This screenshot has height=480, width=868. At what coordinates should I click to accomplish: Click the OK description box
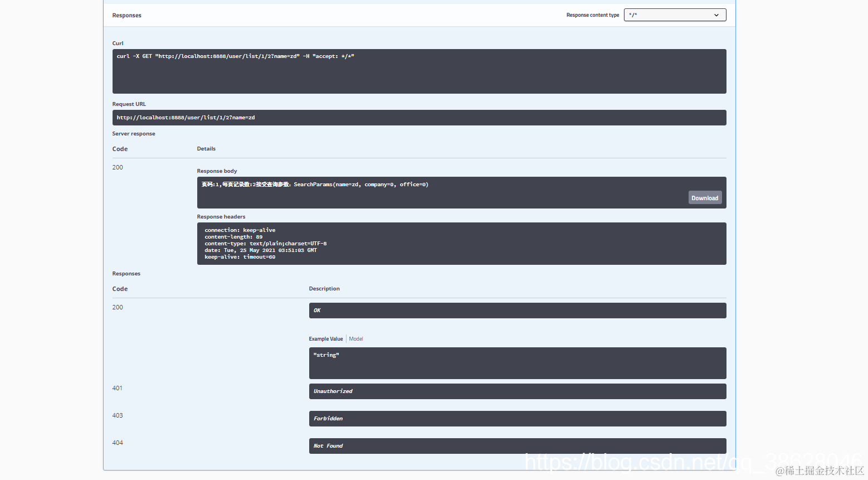518,311
